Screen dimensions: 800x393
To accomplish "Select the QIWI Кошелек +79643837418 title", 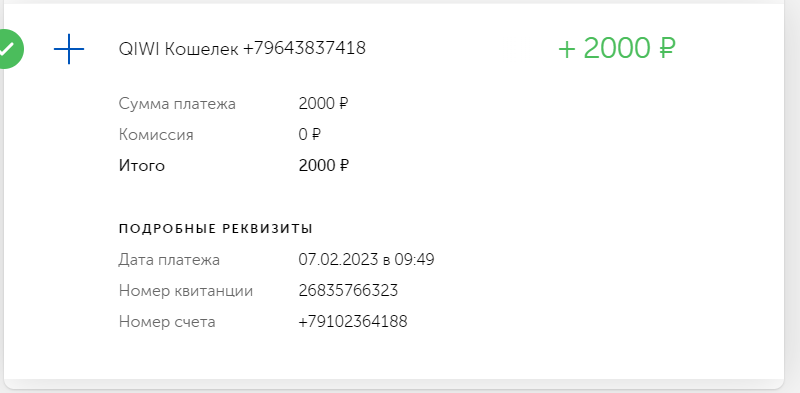I will coord(242,48).
